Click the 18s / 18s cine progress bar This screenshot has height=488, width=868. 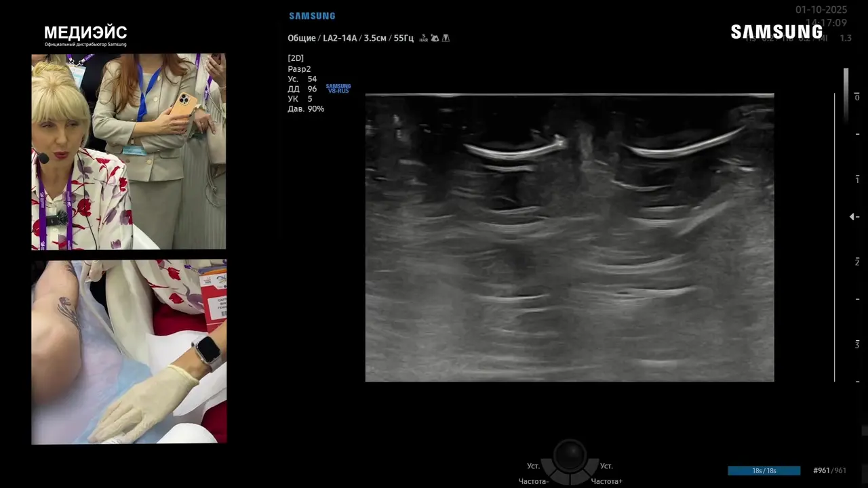[764, 470]
